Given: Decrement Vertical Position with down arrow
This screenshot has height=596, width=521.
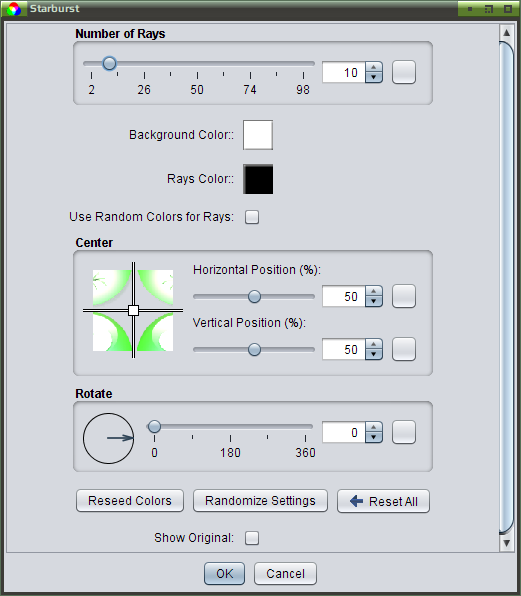Looking at the screenshot, I should click(374, 354).
